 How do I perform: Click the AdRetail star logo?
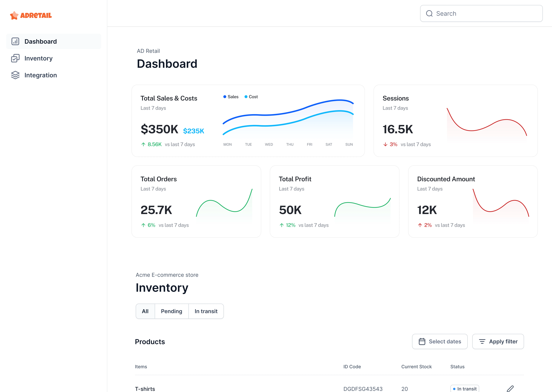pyautogui.click(x=14, y=15)
